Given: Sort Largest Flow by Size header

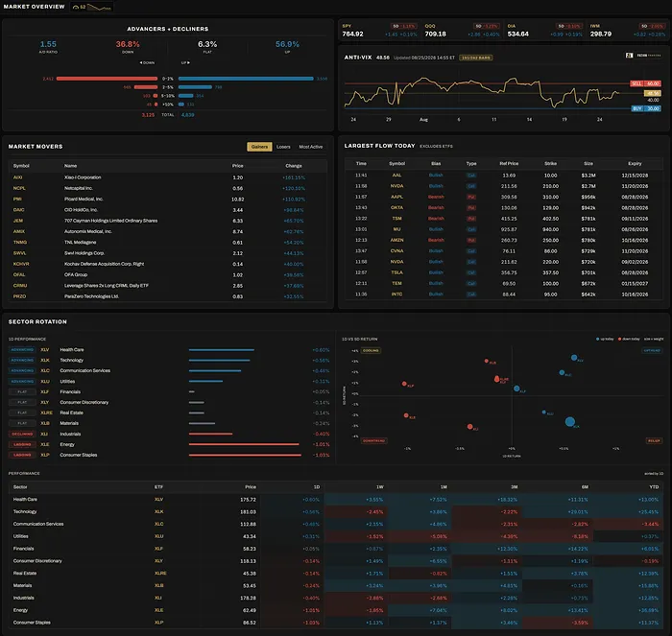Looking at the screenshot, I should [x=588, y=164].
